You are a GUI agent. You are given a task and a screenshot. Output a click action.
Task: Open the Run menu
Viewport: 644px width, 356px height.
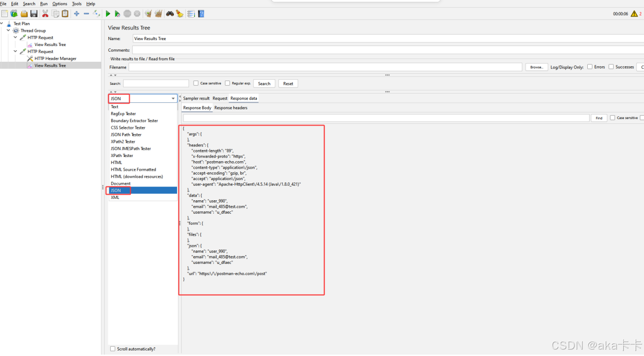tap(44, 4)
